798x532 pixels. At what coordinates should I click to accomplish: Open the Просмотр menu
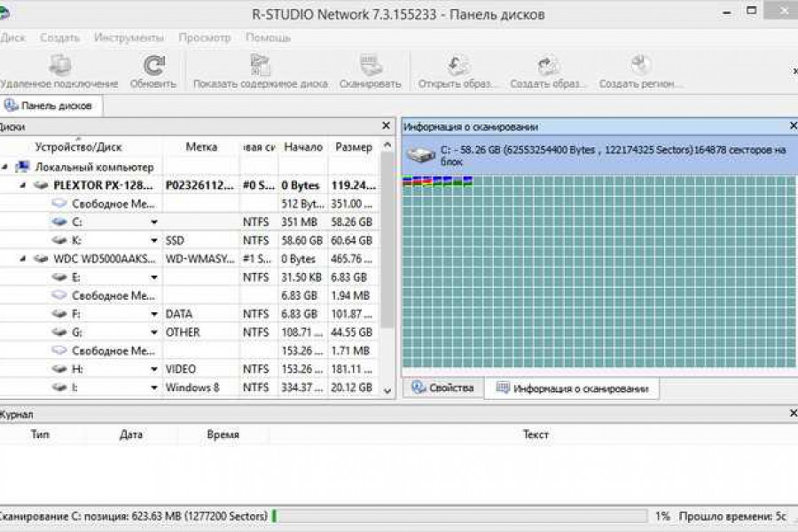point(204,38)
